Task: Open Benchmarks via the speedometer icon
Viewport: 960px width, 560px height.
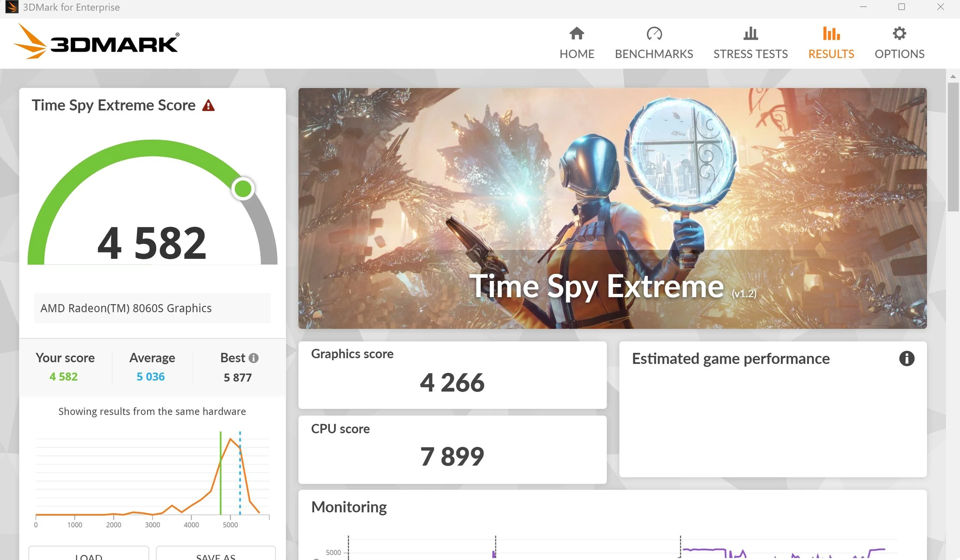Action: [x=654, y=33]
